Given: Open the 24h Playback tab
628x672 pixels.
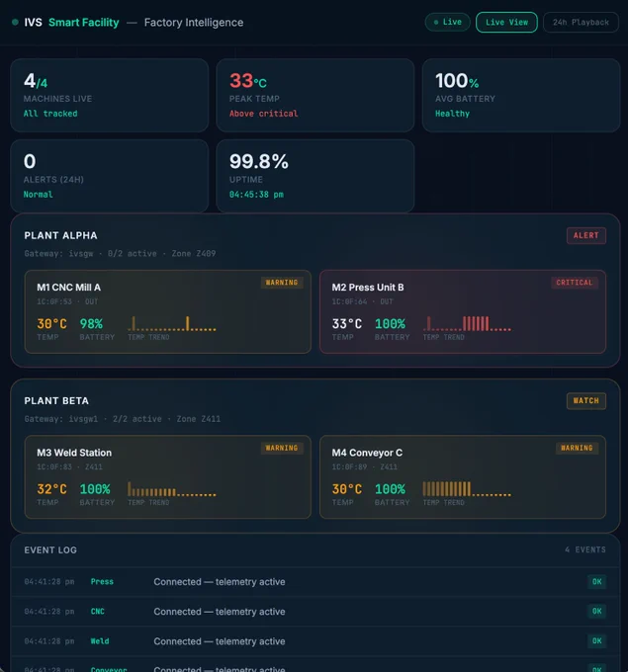Looking at the screenshot, I should click(581, 23).
